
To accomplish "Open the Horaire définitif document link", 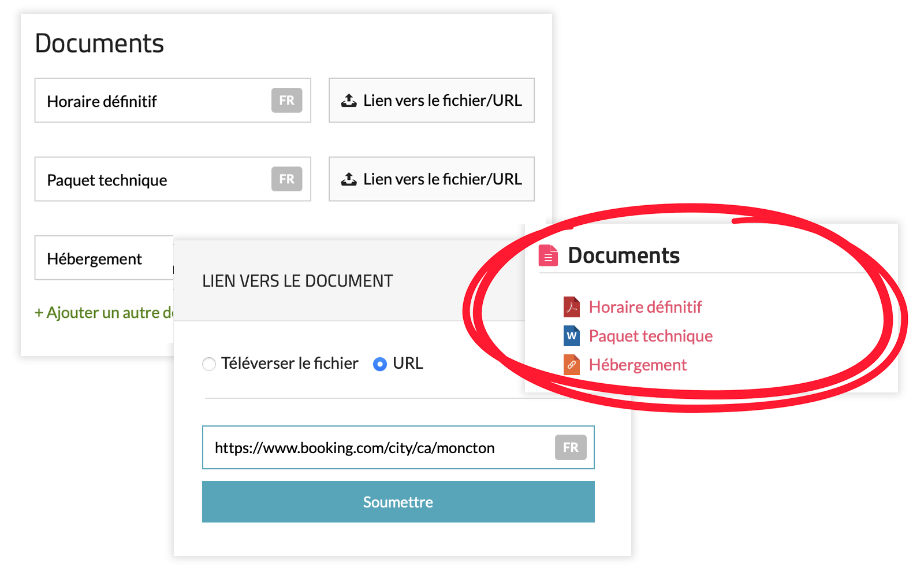I will (x=645, y=307).
